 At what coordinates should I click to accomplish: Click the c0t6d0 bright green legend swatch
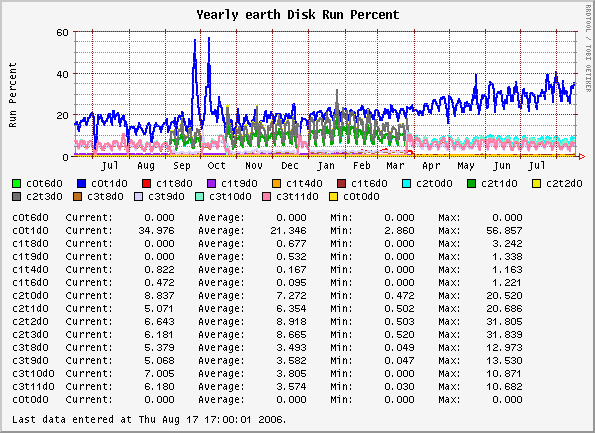pos(17,184)
